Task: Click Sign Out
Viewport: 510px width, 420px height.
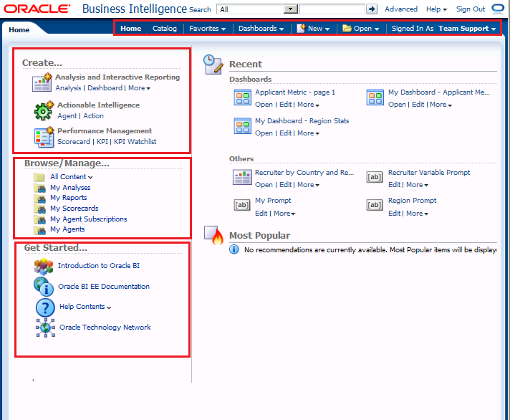Action: tap(471, 9)
